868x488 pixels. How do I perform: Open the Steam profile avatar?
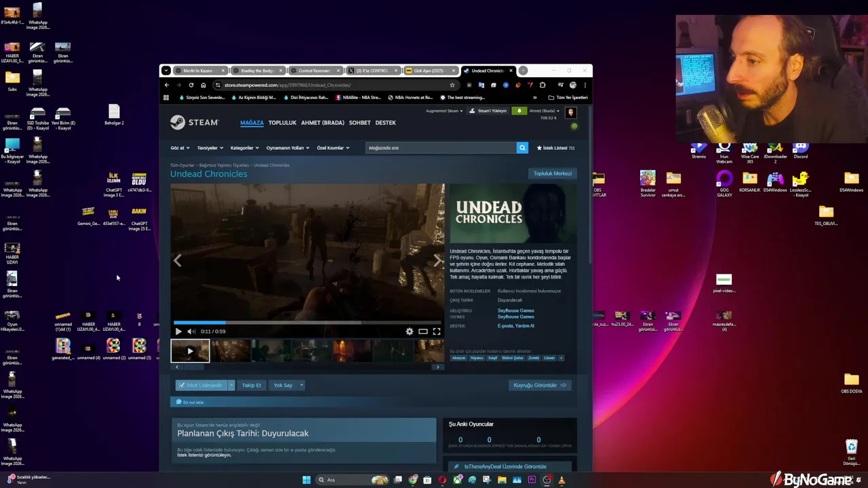[x=571, y=113]
